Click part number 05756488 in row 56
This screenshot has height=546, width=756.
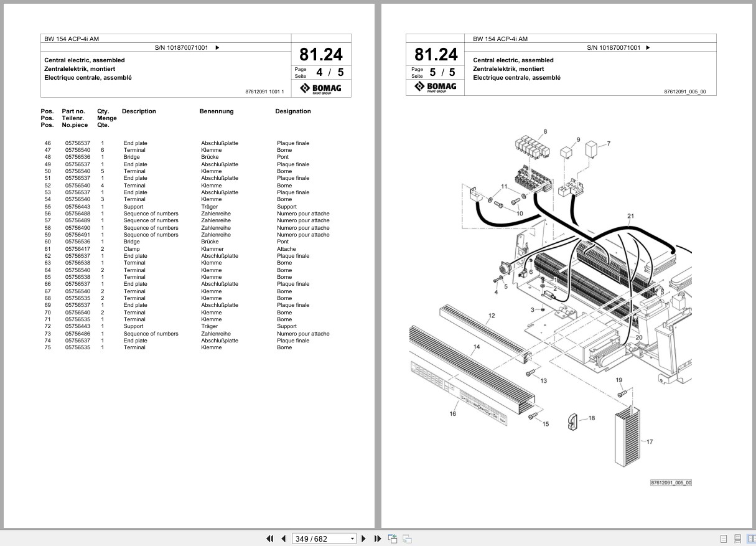tap(78, 214)
